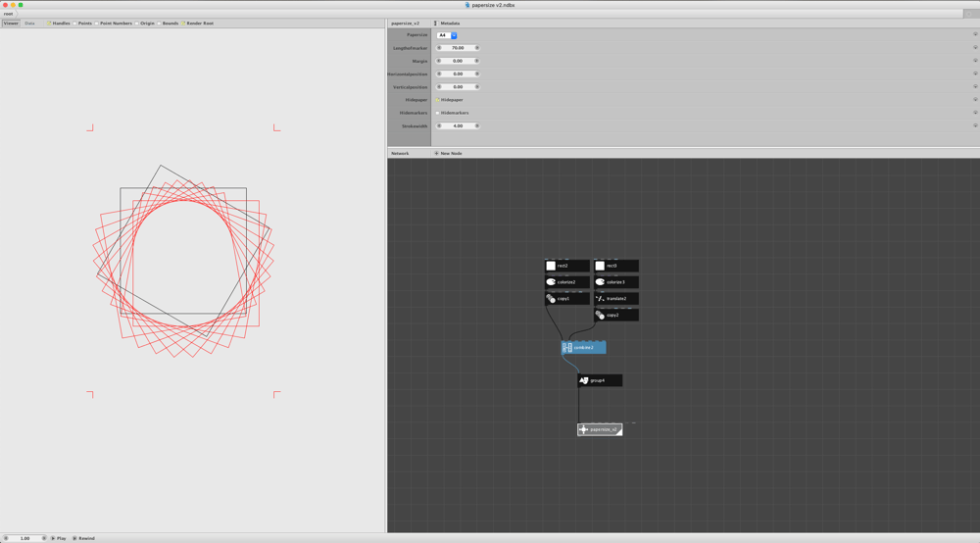Enable the Point Numbers checkbox
The image size is (980, 543).
click(96, 24)
